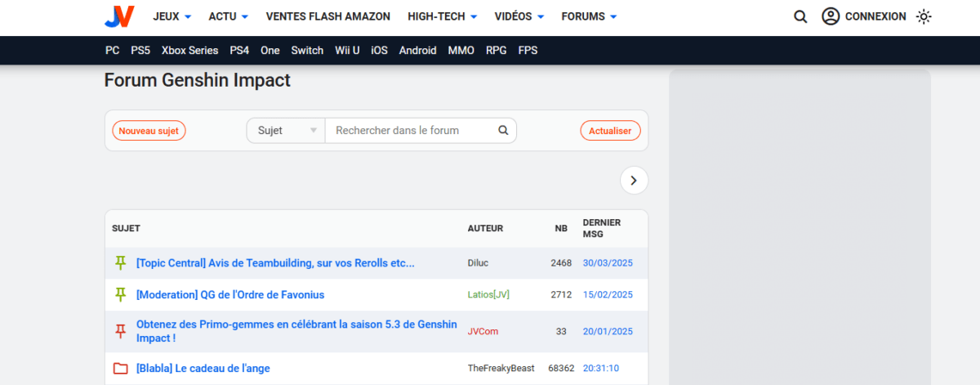Click the message count 2468

click(x=561, y=263)
